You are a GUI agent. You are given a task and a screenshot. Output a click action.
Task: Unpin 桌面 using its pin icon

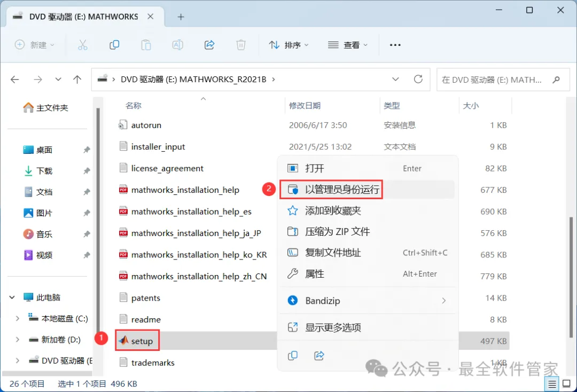(x=87, y=150)
